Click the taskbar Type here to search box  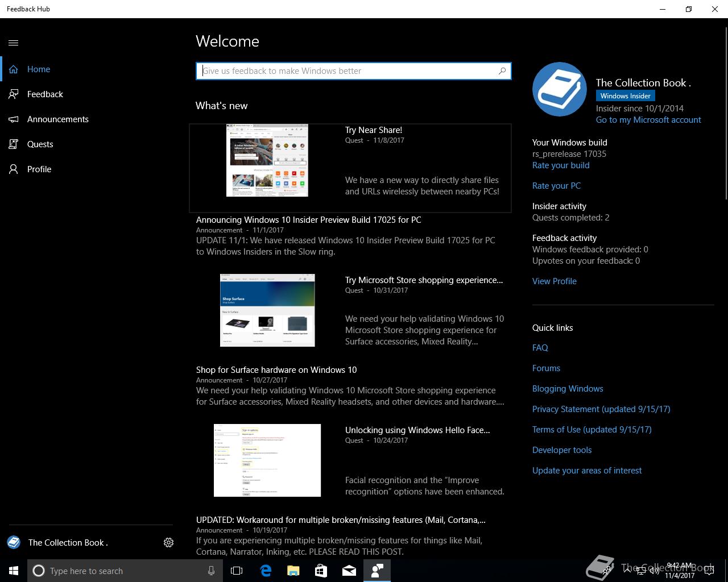coord(125,571)
